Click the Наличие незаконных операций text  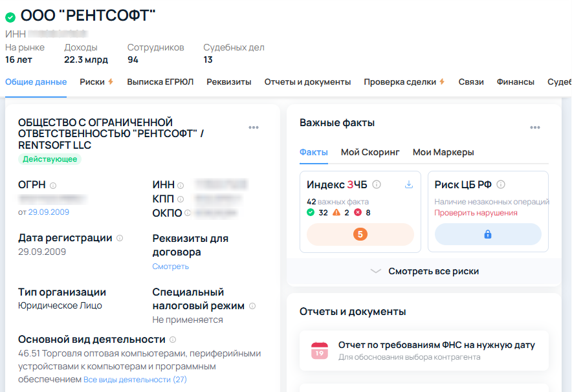(x=491, y=202)
